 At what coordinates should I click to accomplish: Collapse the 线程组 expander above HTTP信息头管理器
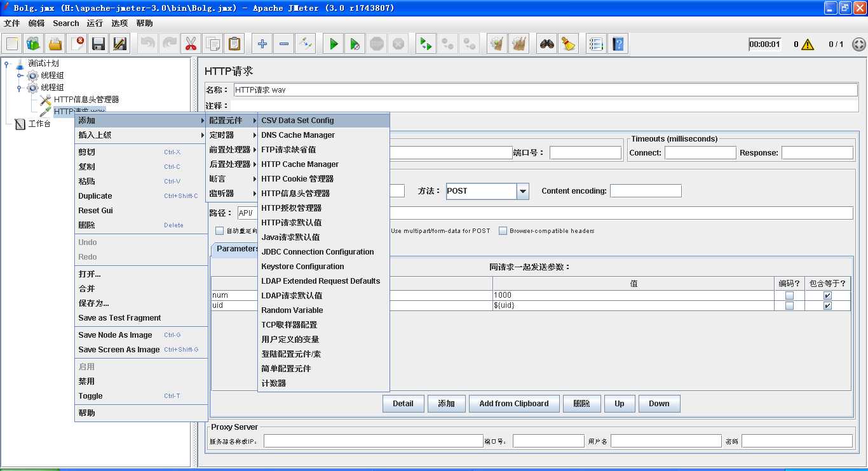pos(20,88)
